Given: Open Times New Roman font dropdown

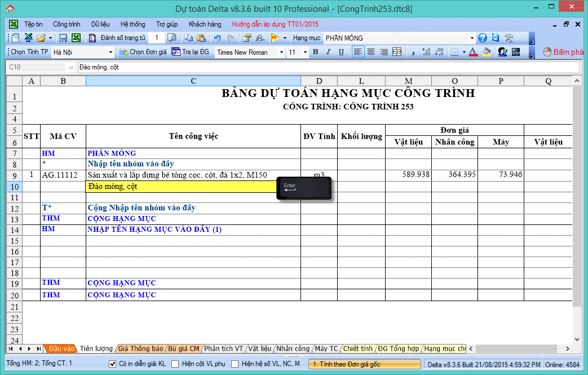Looking at the screenshot, I should (x=281, y=52).
